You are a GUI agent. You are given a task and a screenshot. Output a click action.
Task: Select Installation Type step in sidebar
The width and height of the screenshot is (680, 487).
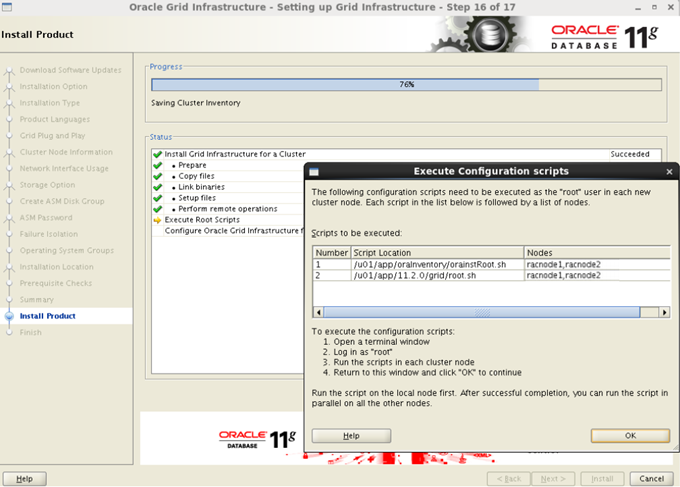coord(49,103)
